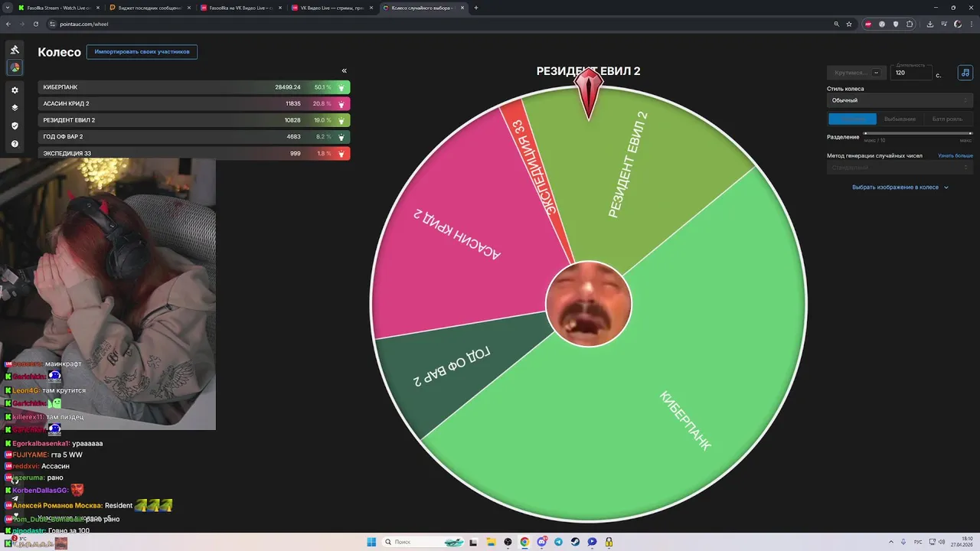Open the browser downloads icon
This screenshot has height=551, width=980.
point(930,24)
